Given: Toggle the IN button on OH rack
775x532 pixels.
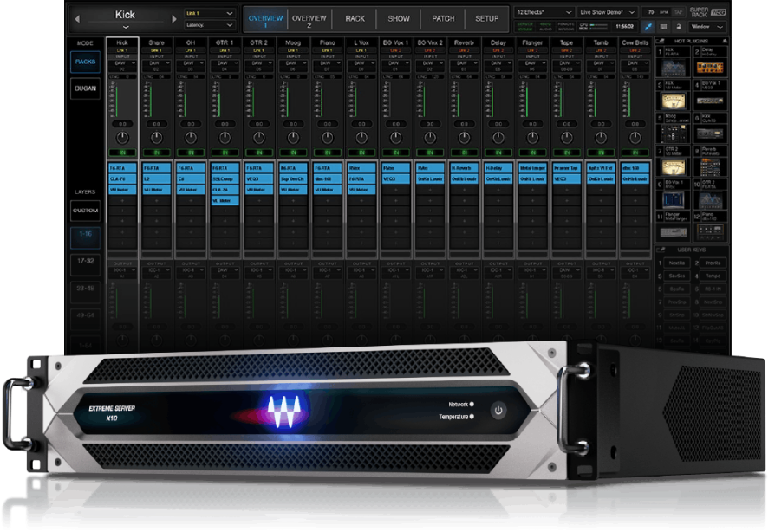Looking at the screenshot, I should click(191, 152).
